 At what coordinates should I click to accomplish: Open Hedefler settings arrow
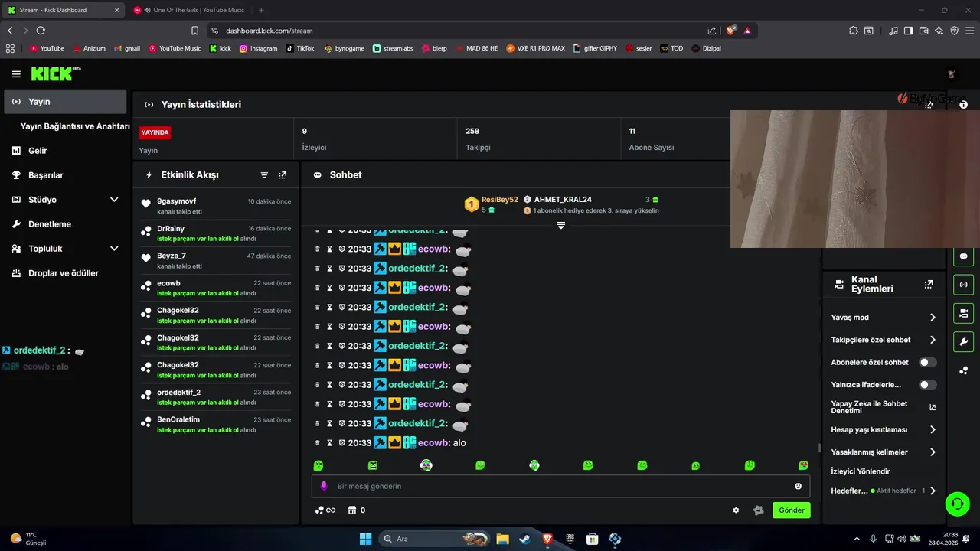[x=933, y=491]
